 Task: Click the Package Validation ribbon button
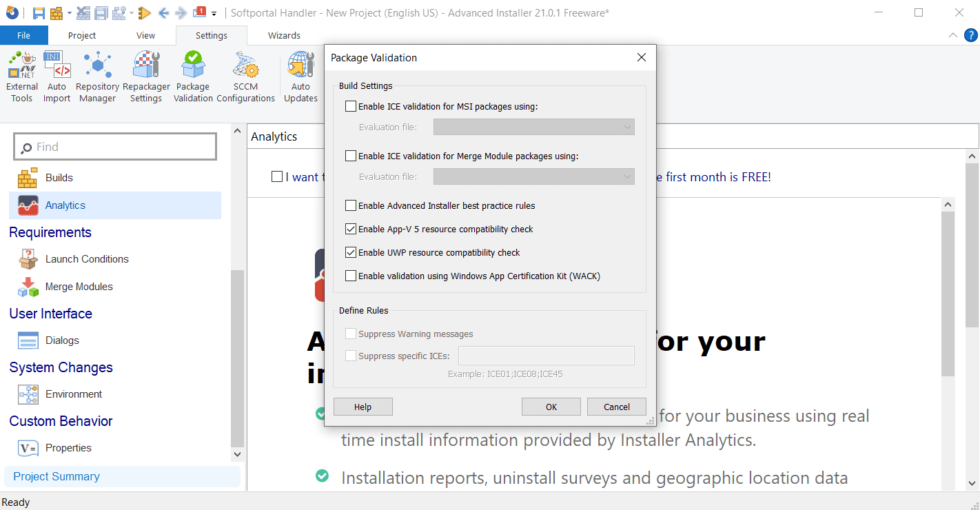tap(193, 77)
